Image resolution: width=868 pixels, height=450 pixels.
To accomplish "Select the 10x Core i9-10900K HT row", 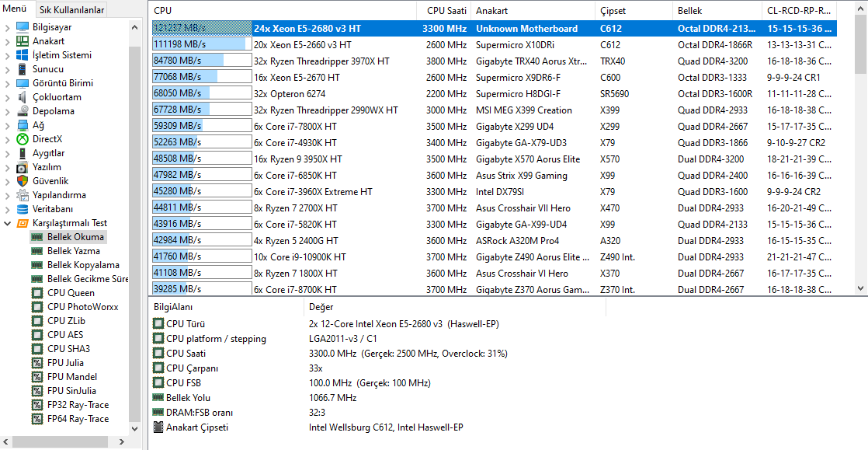I will coord(495,257).
